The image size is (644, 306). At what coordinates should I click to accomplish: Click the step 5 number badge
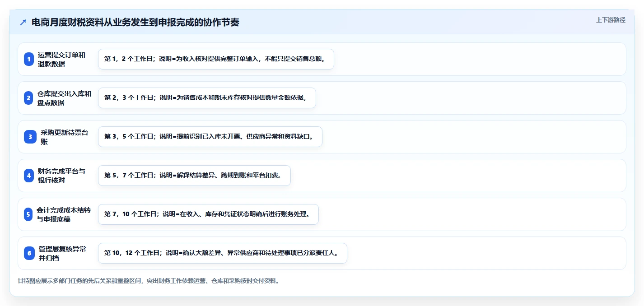[x=28, y=214]
